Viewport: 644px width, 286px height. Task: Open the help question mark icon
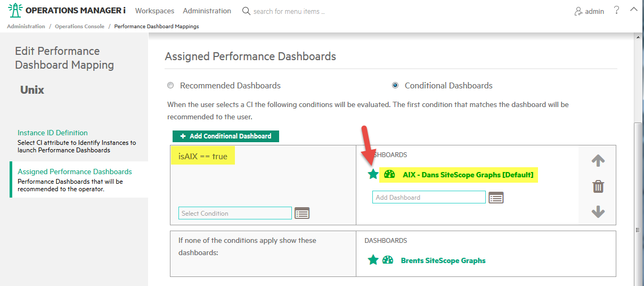click(616, 10)
